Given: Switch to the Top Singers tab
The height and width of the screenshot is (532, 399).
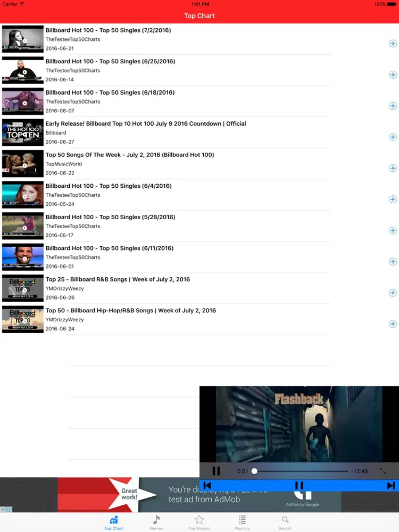Looking at the screenshot, I should pyautogui.click(x=199, y=523).
